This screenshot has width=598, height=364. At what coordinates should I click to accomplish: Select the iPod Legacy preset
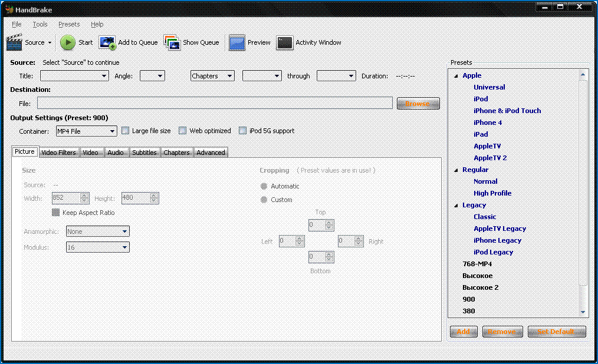pos(493,253)
